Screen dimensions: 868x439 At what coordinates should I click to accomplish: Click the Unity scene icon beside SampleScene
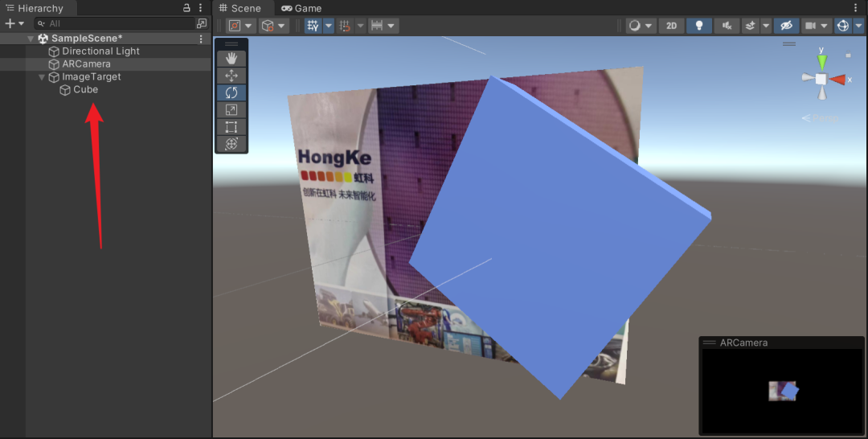(x=43, y=39)
